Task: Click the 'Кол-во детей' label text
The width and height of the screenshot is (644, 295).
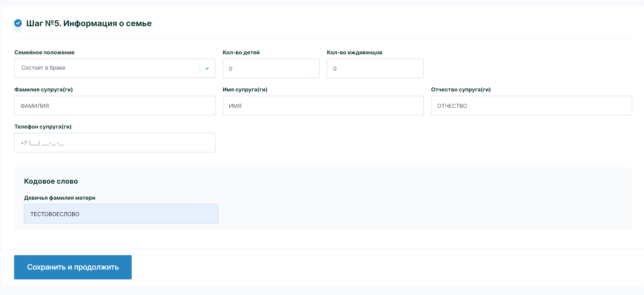Action: [241, 52]
